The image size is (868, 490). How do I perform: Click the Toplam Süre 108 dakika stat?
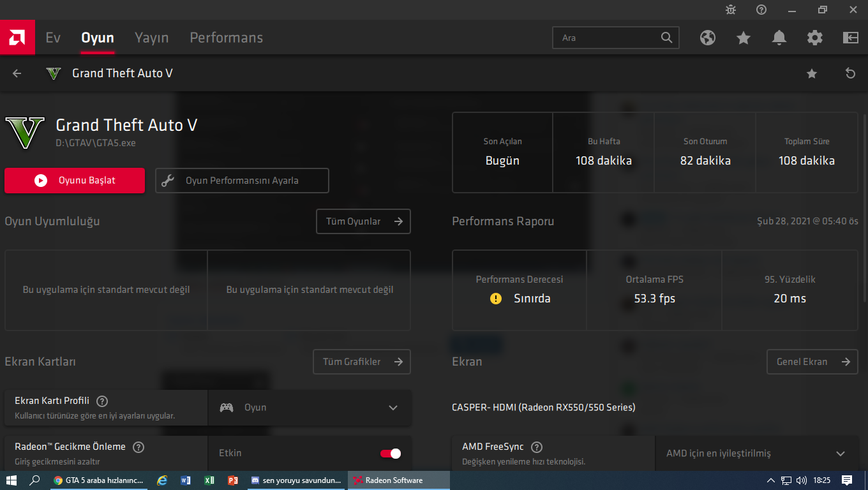click(807, 152)
